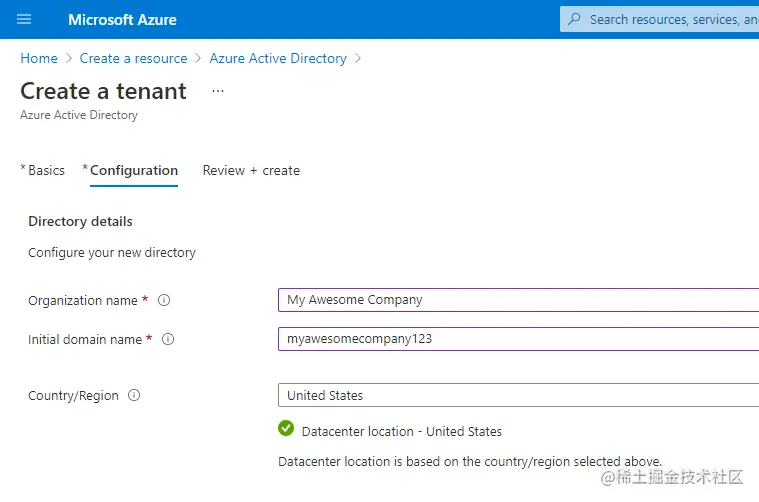Click the Configure your new directory text
The image size is (759, 502).
(112, 253)
